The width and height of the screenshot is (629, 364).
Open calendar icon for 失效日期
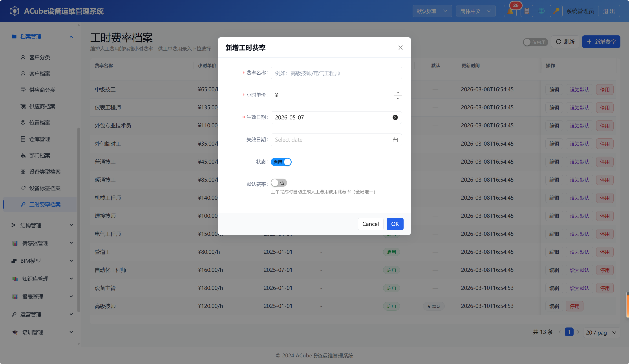[395, 140]
